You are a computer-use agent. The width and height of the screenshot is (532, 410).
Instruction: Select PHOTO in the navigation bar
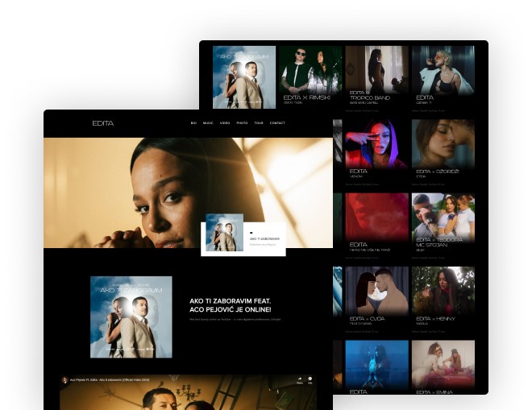pyautogui.click(x=242, y=123)
